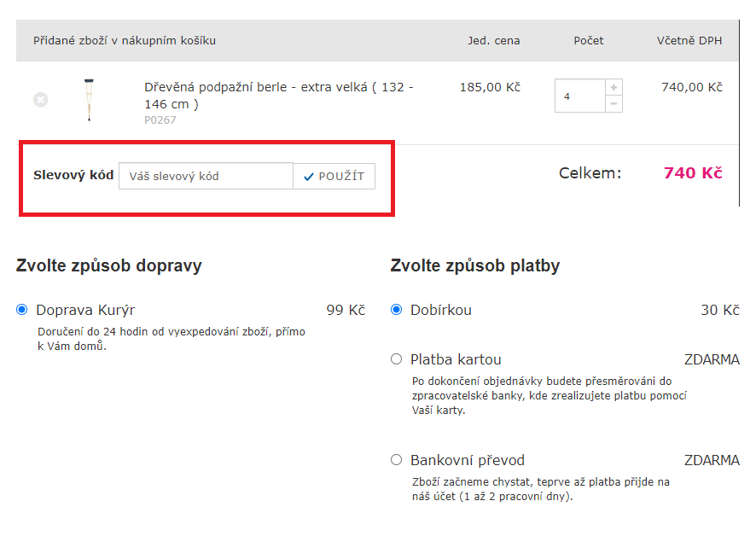Screen dimensions: 756x536
Task: Click the Doprava Kurýr label
Action: (x=85, y=310)
